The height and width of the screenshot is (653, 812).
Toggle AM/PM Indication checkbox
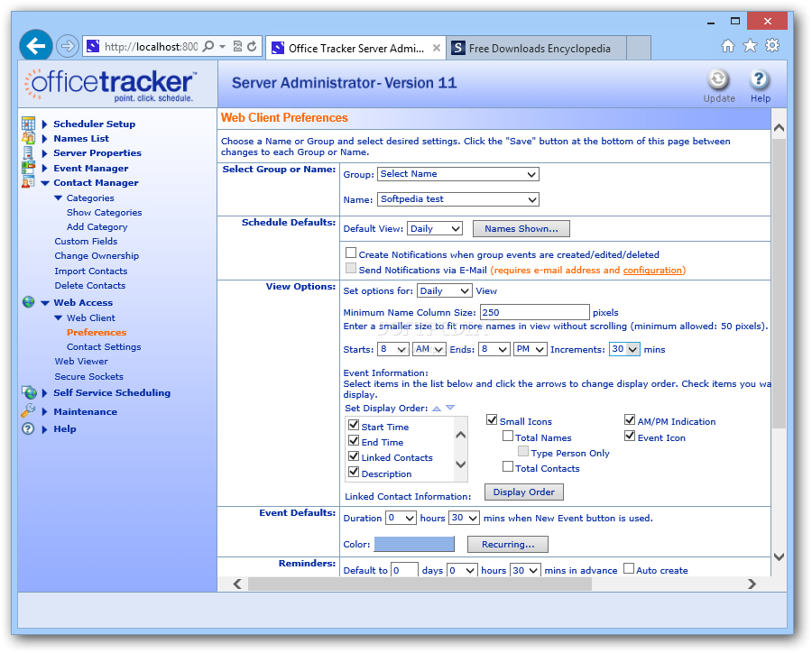click(630, 419)
